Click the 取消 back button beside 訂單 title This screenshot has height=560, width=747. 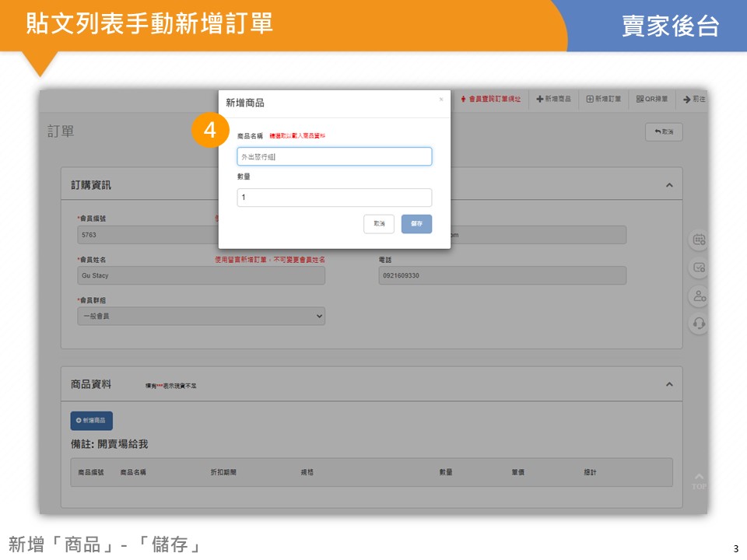(664, 132)
